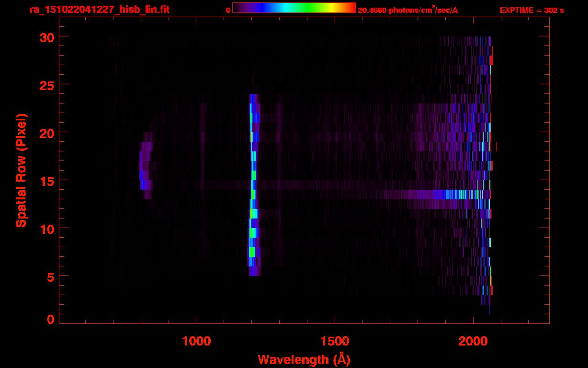Click the arc-shaped feature near 800 Å
Viewport: 588px width, 368px height.
click(x=146, y=166)
